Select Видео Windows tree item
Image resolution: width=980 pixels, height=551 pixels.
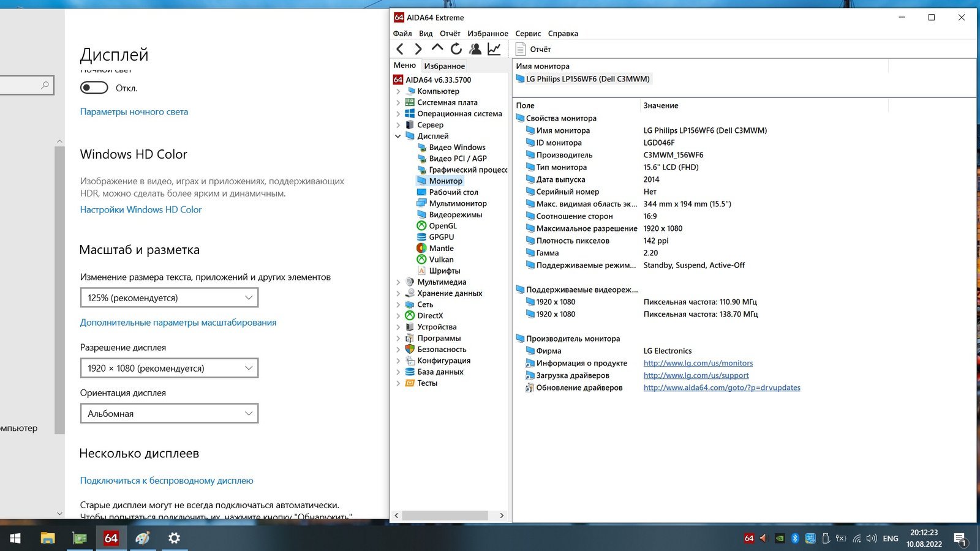click(x=457, y=148)
